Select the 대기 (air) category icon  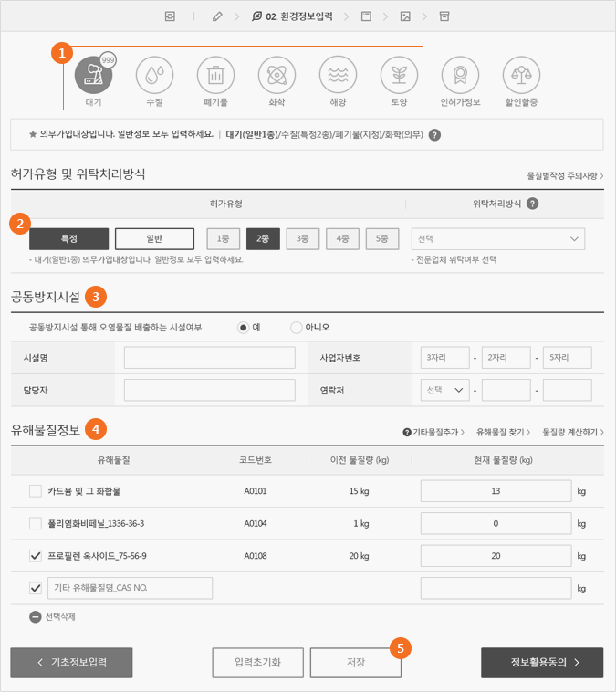(x=93, y=76)
